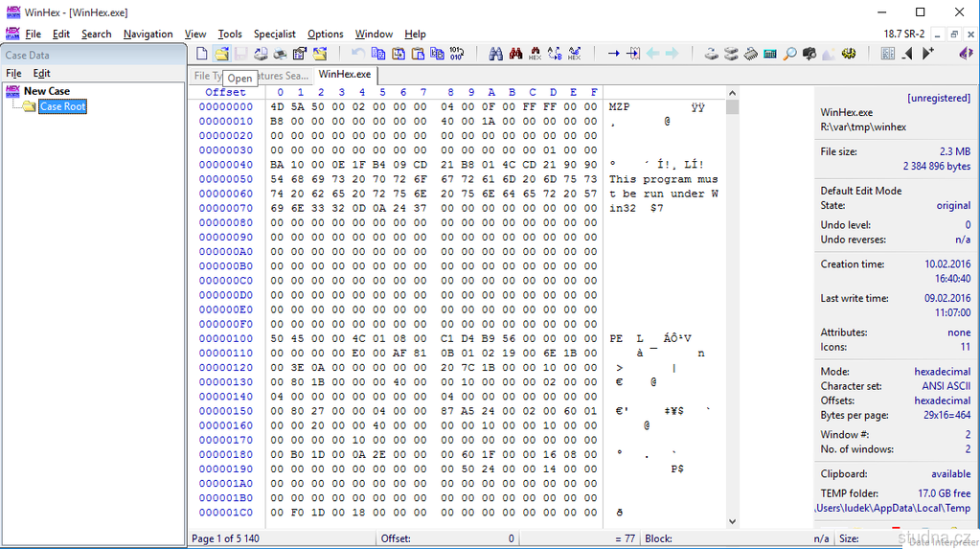Open the File menu in main menu bar
Image resolution: width=980 pixels, height=549 pixels.
34,34
